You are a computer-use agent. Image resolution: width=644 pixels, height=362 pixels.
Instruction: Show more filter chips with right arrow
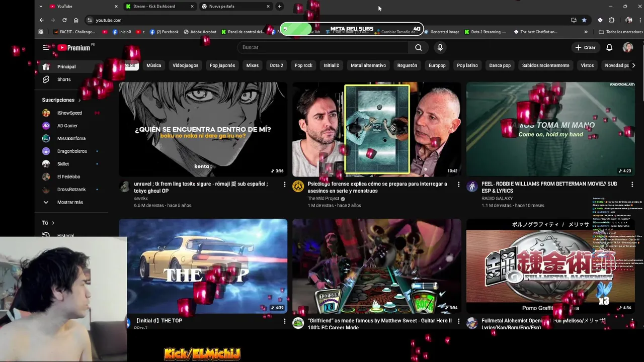coord(633,65)
